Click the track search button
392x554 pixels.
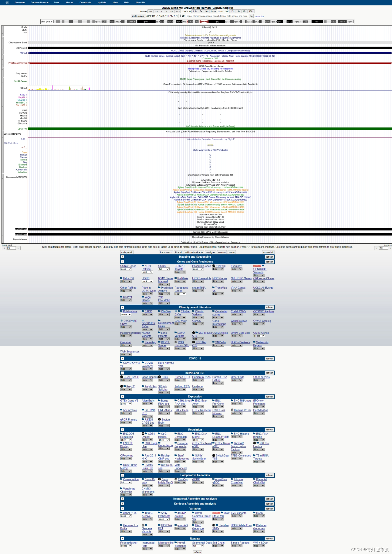pyautogui.click(x=166, y=252)
